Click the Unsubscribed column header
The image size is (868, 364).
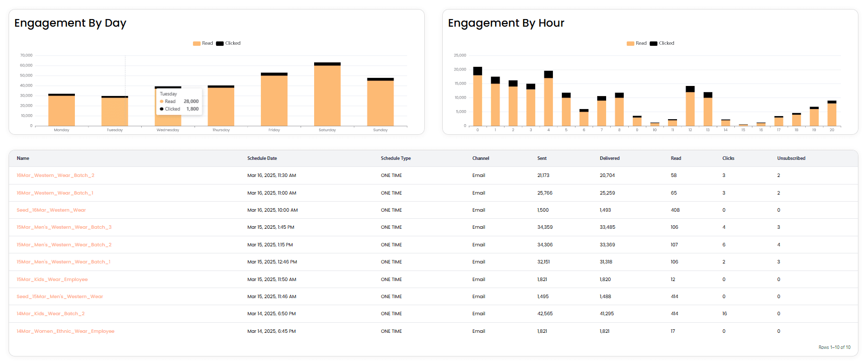[791, 158]
